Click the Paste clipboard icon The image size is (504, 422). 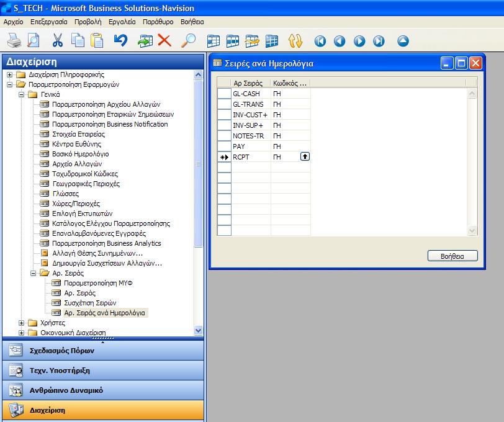[97, 41]
